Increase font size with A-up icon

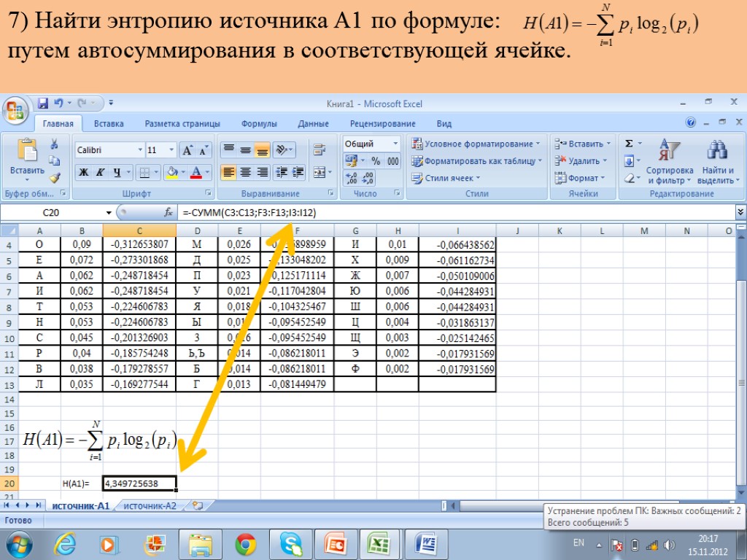(x=187, y=150)
